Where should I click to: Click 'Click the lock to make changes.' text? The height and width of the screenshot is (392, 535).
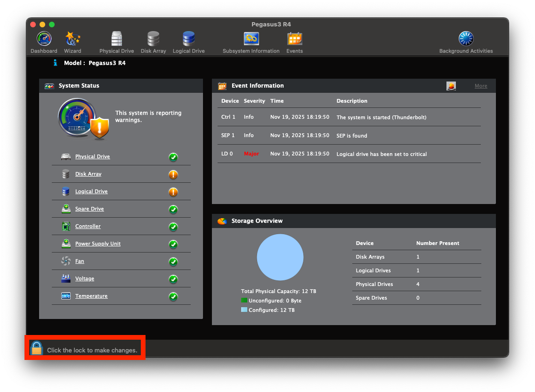pos(92,350)
